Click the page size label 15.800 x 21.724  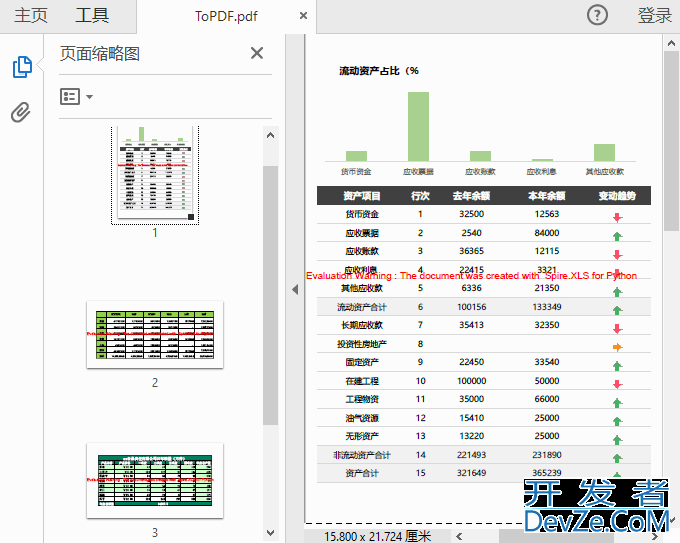[378, 536]
